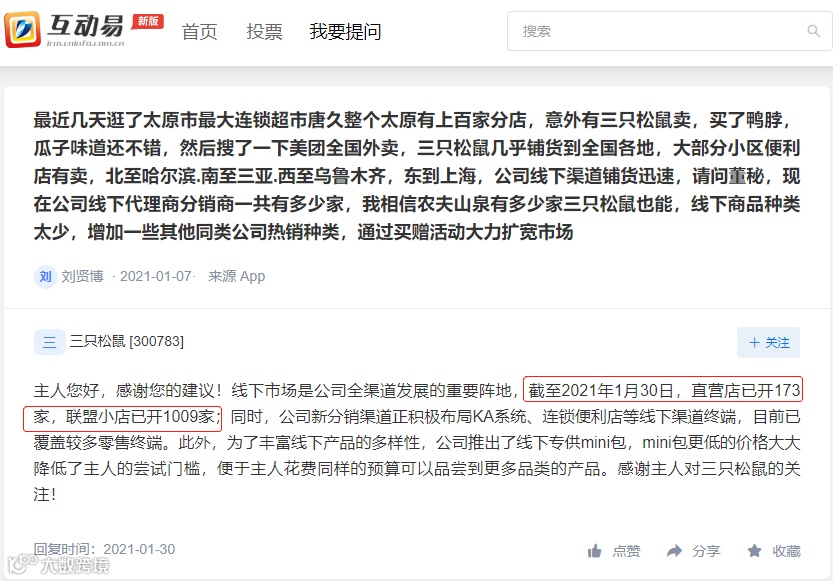833x581 pixels.
Task: Click the 来源 App source label
Action: click(x=236, y=277)
